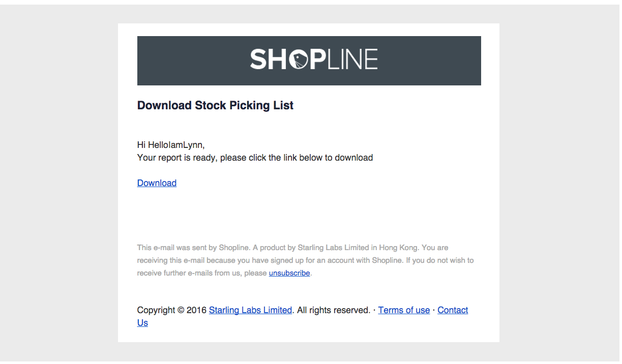Click the Download Stock Picking List heading
The width and height of the screenshot is (622, 364).
click(215, 105)
